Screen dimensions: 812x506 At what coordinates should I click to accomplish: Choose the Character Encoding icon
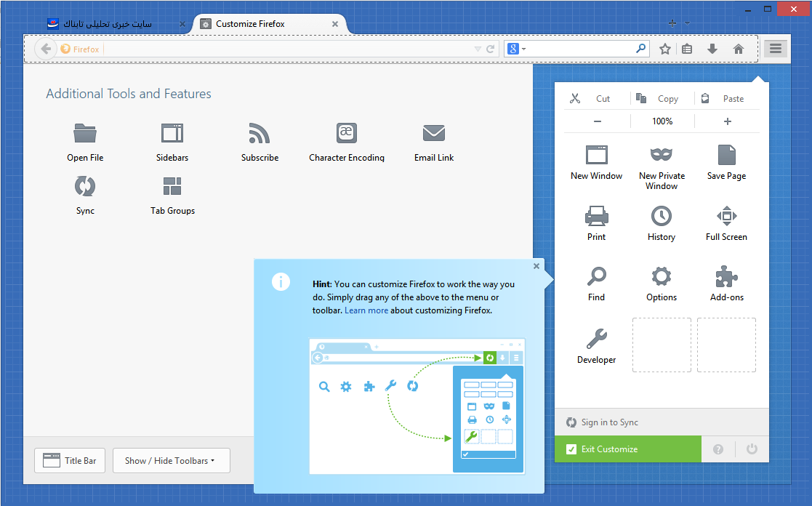(x=347, y=133)
